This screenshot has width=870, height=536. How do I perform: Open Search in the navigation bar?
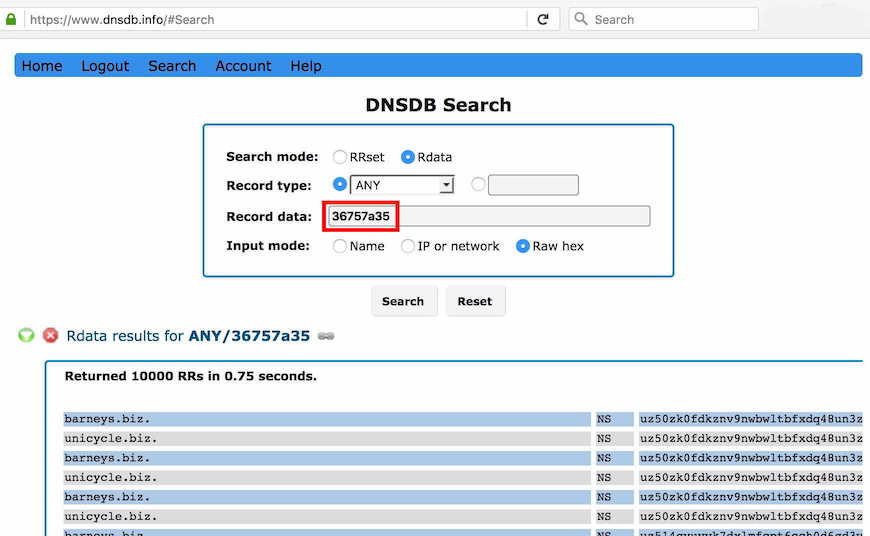(x=172, y=66)
